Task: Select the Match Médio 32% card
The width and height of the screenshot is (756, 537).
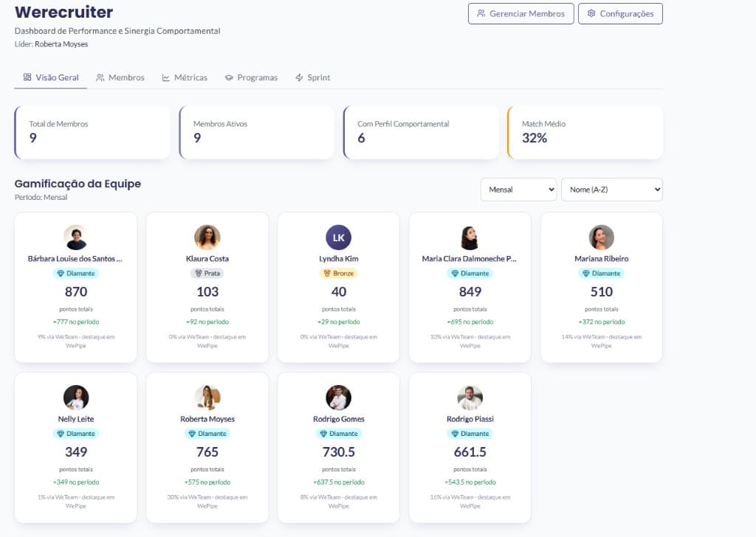Action: pyautogui.click(x=585, y=133)
